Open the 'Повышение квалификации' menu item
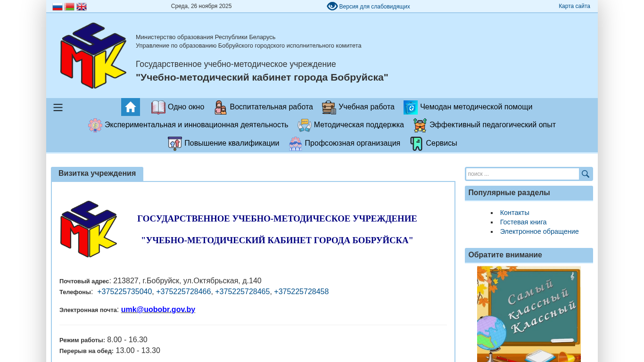 pyautogui.click(x=231, y=143)
